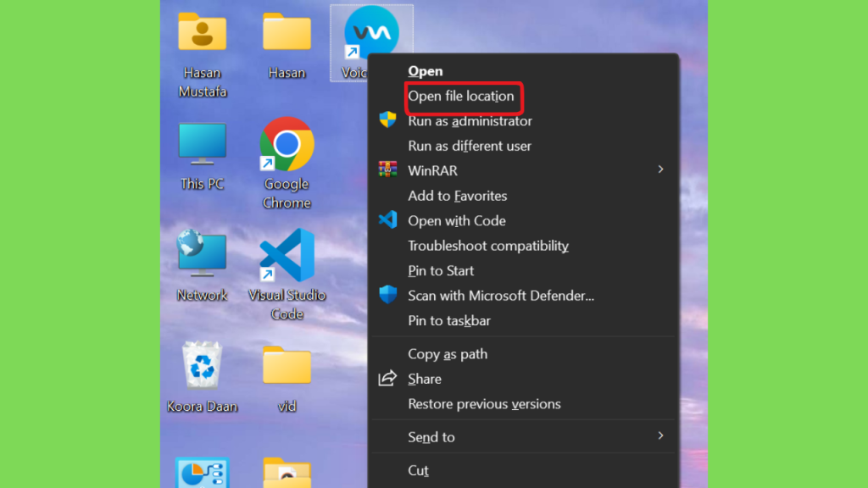Select Open with Code
Viewport: 868px width, 488px height.
tap(457, 221)
